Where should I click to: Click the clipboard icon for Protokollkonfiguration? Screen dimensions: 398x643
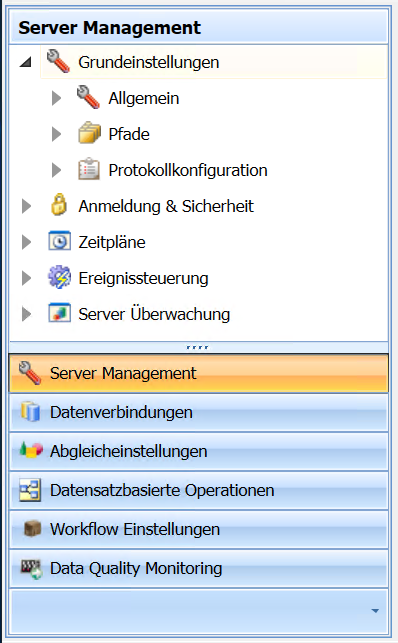click(x=89, y=169)
